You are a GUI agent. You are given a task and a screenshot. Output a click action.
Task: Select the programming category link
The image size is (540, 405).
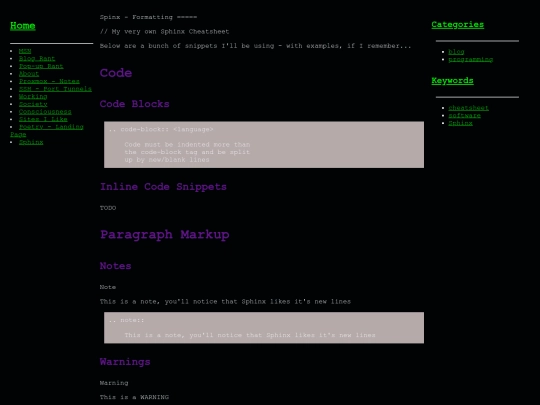[x=470, y=60]
